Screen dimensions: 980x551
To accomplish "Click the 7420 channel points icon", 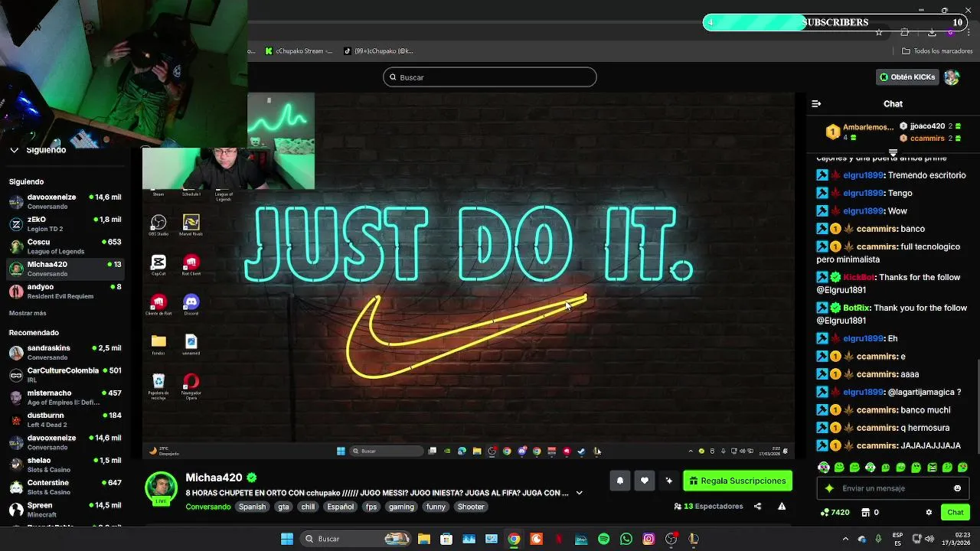I will tap(824, 513).
